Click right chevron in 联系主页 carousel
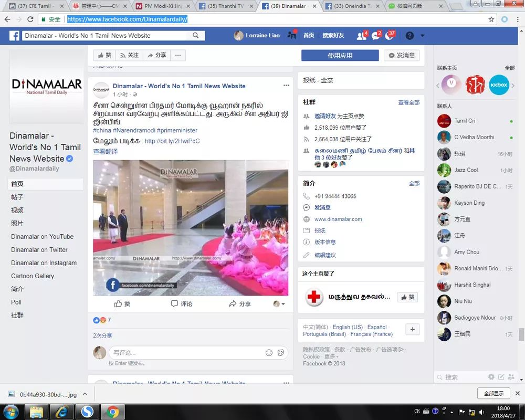Viewport: 525px width, 420px height. pyautogui.click(x=512, y=86)
